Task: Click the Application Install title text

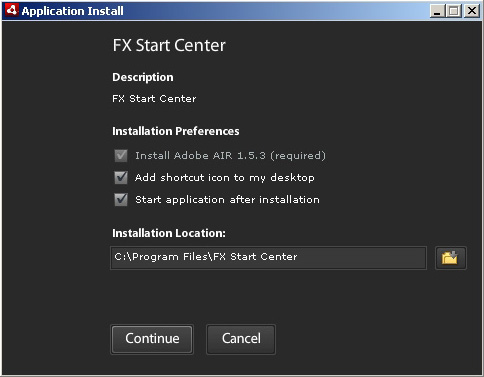Action: tap(72, 11)
